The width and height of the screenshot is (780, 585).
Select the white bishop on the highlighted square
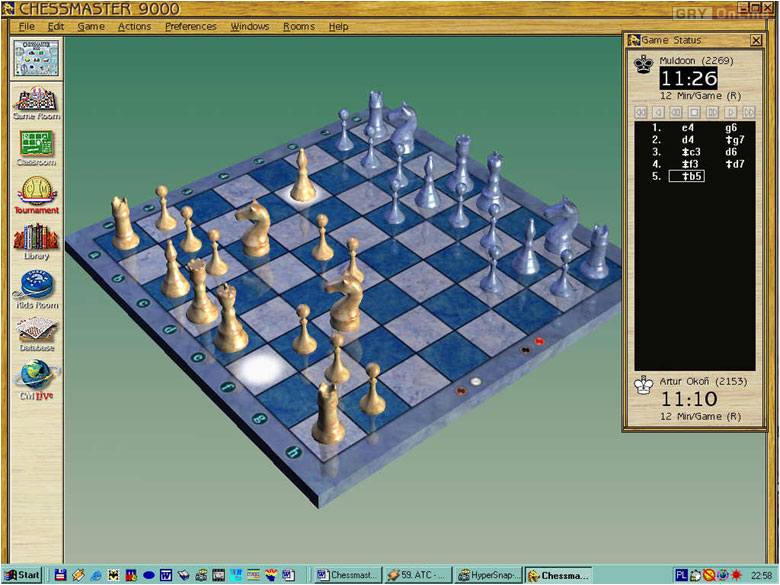click(x=303, y=178)
